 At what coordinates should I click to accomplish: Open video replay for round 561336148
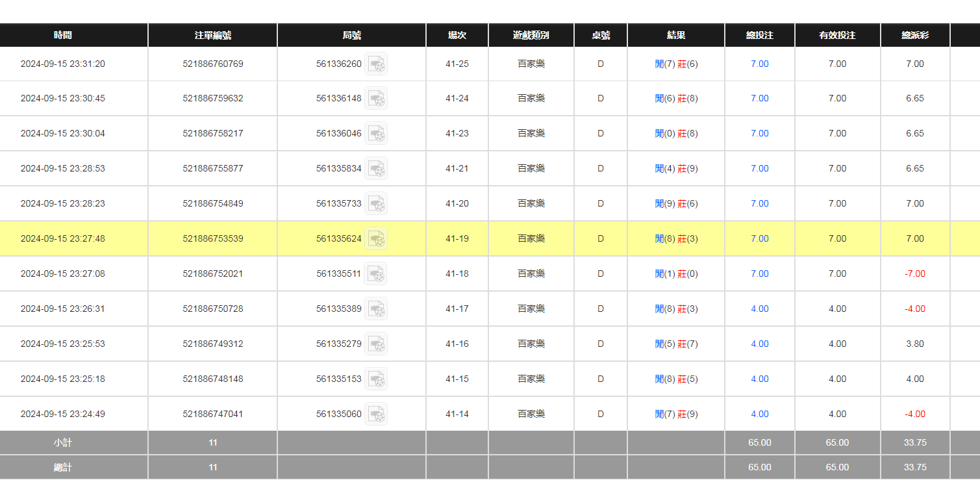tap(376, 99)
